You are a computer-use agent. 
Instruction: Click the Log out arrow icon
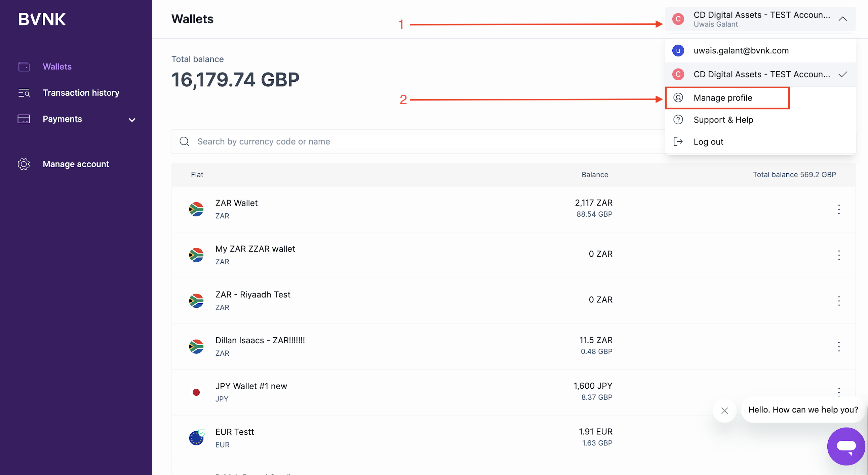click(678, 142)
